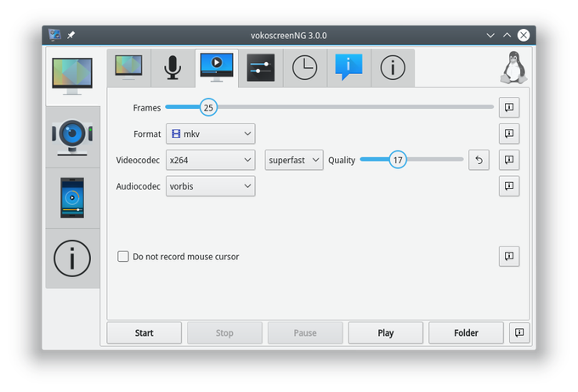Show help for the Start/Stop buttons row
578x392 pixels.
519,333
